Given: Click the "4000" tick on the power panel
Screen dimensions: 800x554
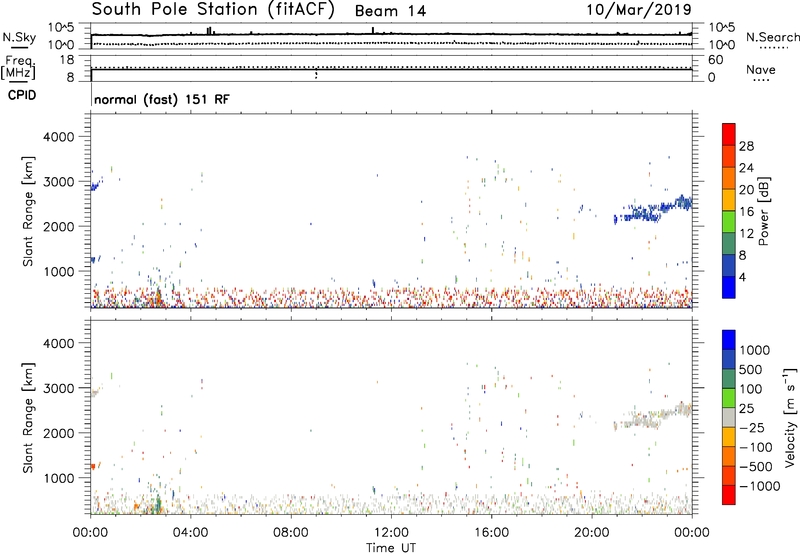Looking at the screenshot, I should tap(58, 137).
